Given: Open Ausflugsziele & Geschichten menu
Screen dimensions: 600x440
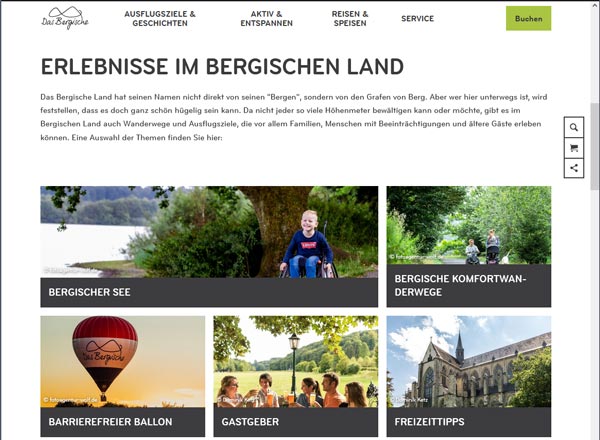Looking at the screenshot, I should point(160,18).
